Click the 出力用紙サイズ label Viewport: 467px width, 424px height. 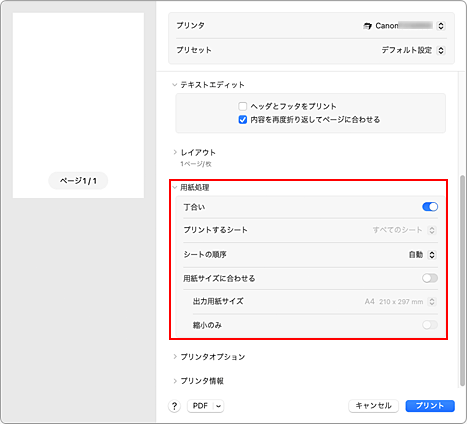point(218,301)
